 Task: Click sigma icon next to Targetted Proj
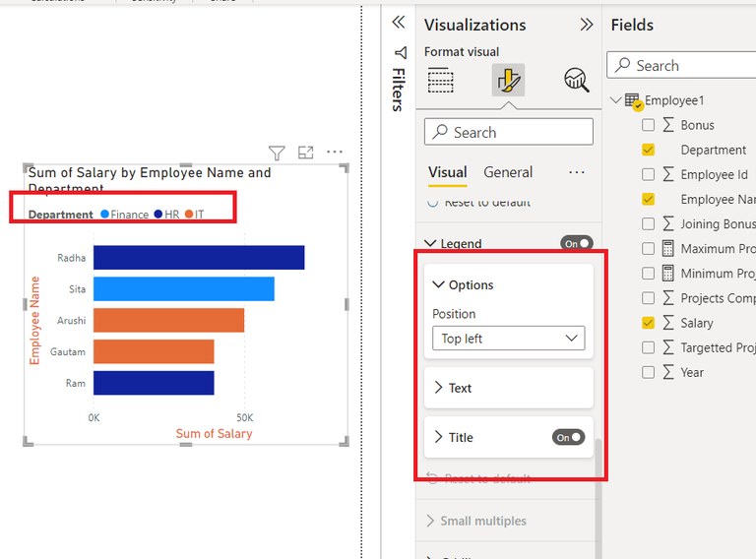[x=667, y=347]
